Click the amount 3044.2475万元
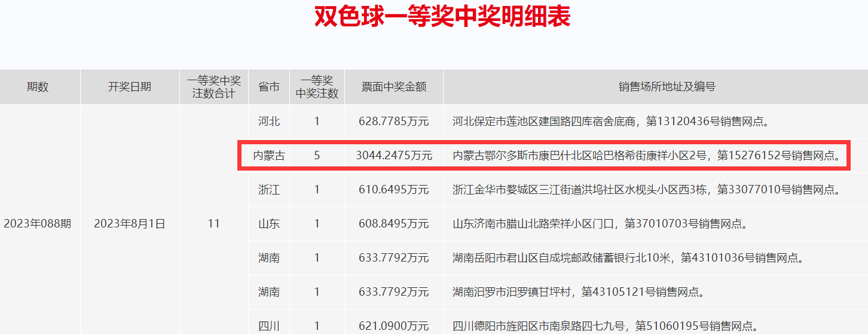868x334 pixels. coord(394,156)
